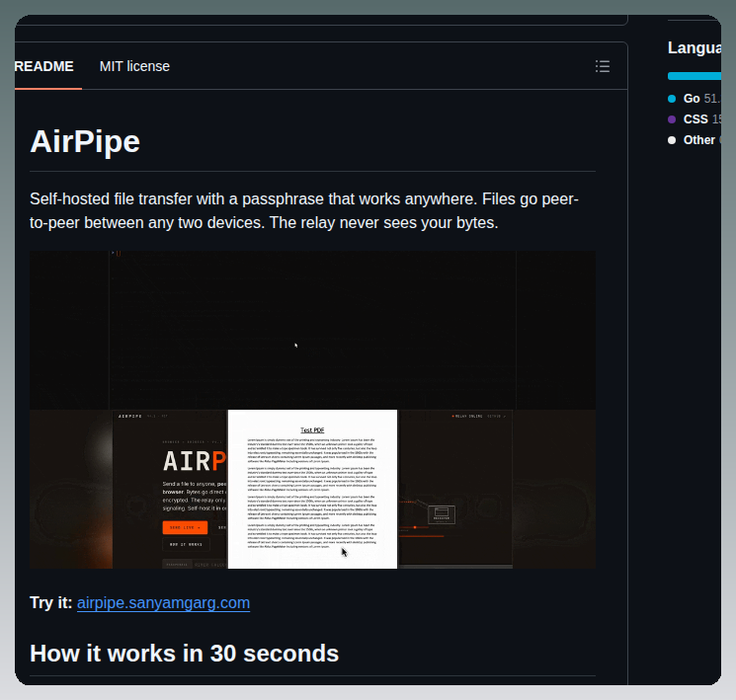Click the CSS purple language dot
Screen dimensions: 736x700
[x=672, y=119]
